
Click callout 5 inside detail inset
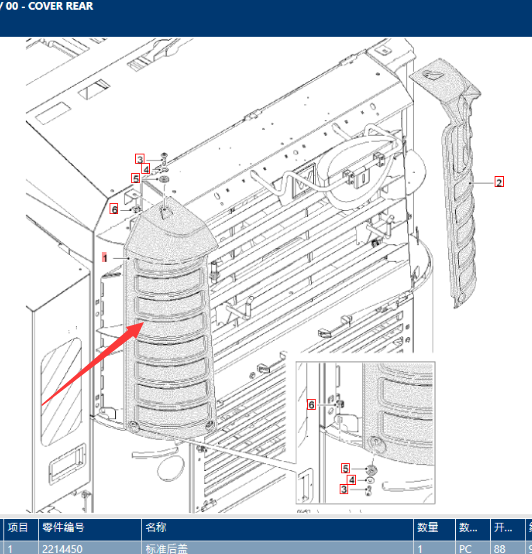coord(345,468)
